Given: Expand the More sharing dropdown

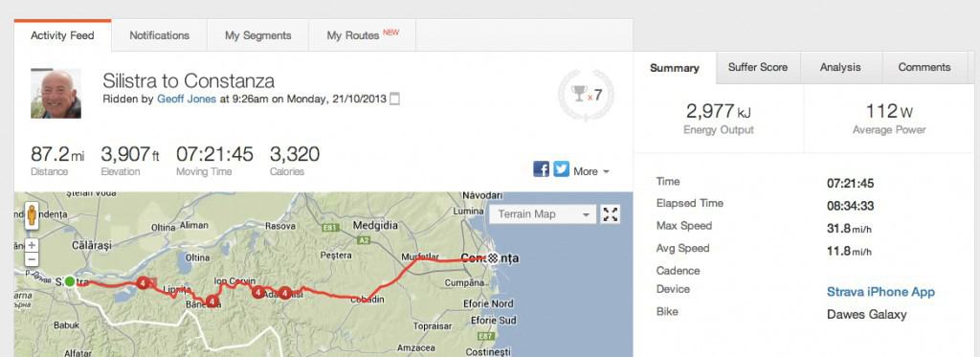Looking at the screenshot, I should point(591,171).
